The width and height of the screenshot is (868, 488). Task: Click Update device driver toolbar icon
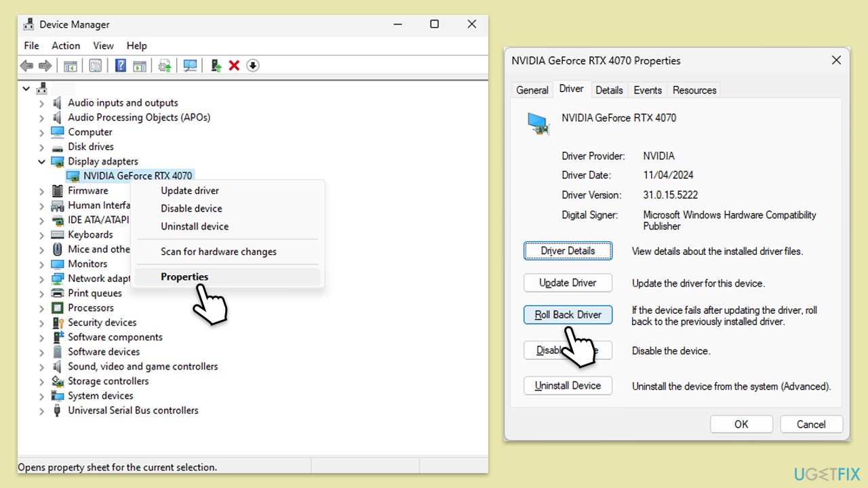coord(165,65)
